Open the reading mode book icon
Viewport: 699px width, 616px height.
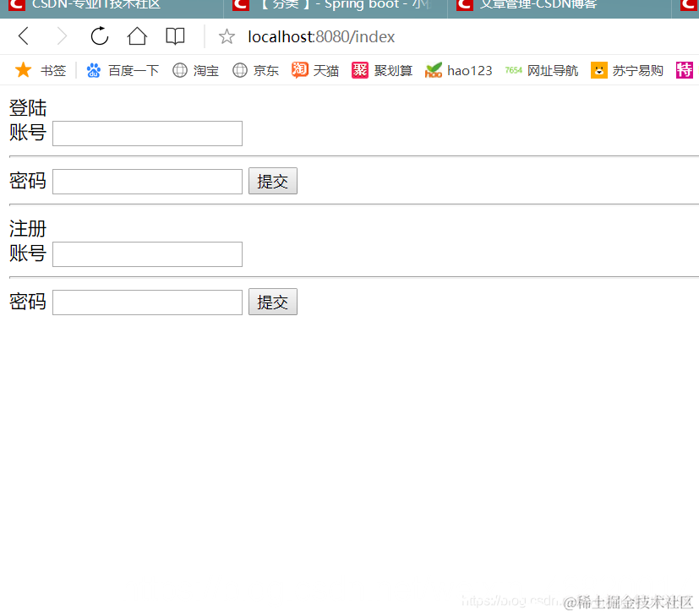click(175, 36)
